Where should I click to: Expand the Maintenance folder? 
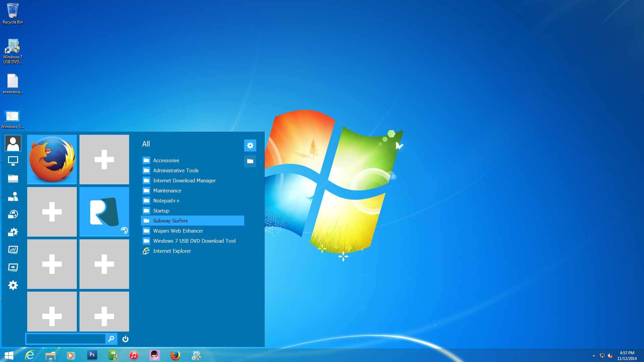(193, 190)
